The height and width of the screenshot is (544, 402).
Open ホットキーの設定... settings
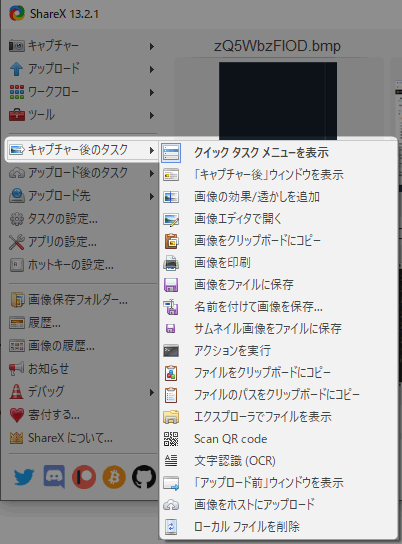pyautogui.click(x=83, y=265)
